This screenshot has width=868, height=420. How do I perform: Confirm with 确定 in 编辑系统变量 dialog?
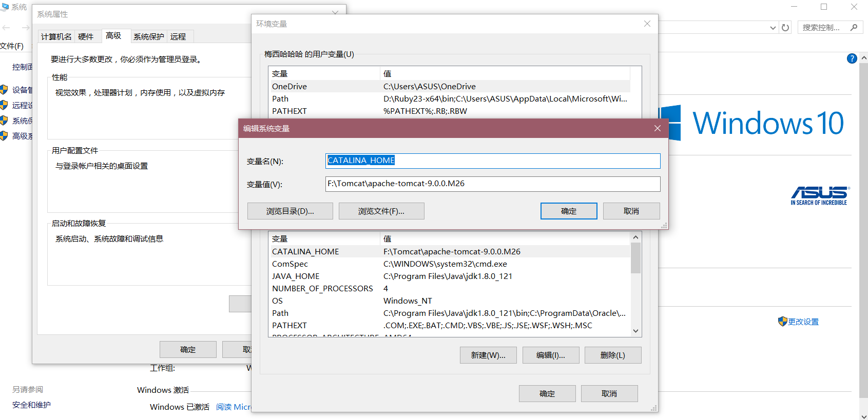click(569, 211)
